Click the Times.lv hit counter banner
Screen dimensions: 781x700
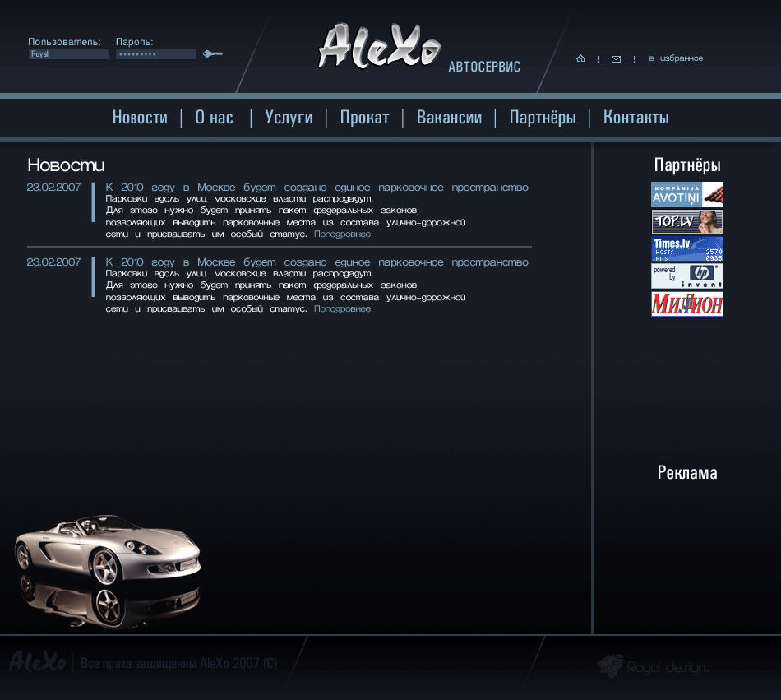(x=686, y=248)
